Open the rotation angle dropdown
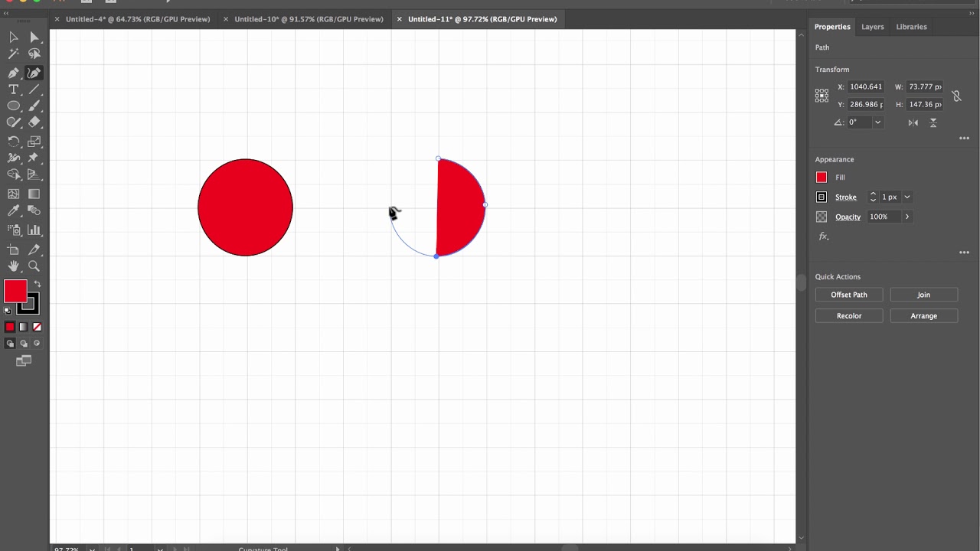The width and height of the screenshot is (980, 551). coord(877,122)
